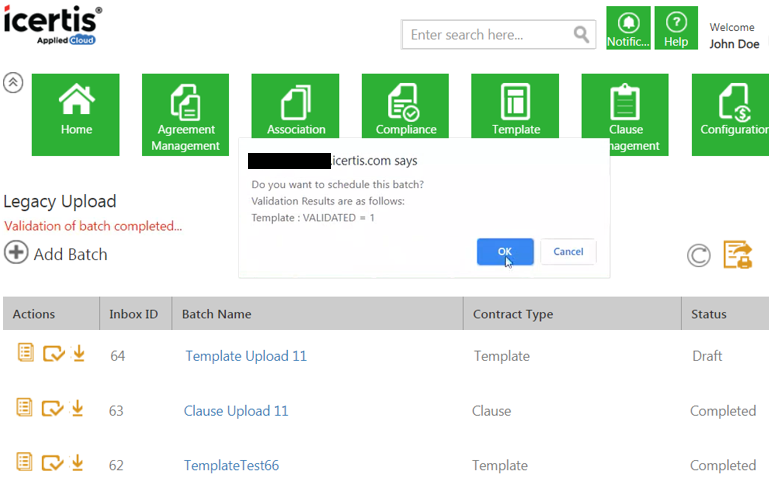View details icon for Template Upload 11
Viewport: 769px width, 491px height.
pyautogui.click(x=26, y=353)
